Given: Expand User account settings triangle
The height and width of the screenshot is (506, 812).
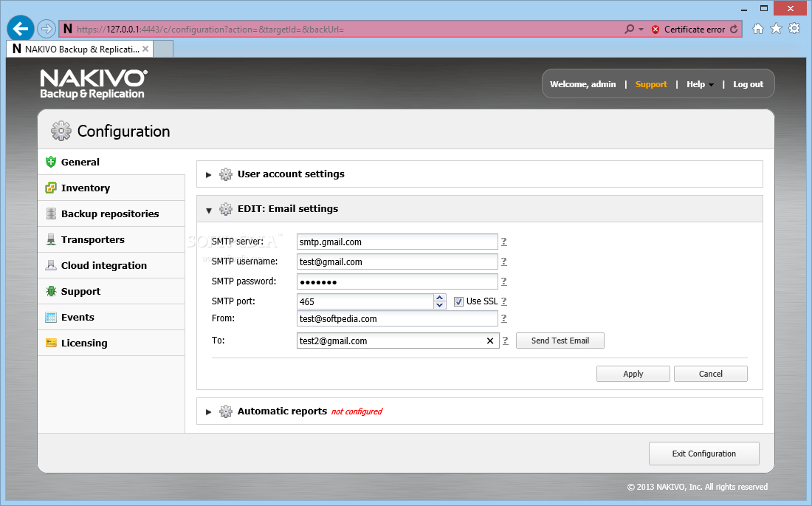Looking at the screenshot, I should point(208,175).
